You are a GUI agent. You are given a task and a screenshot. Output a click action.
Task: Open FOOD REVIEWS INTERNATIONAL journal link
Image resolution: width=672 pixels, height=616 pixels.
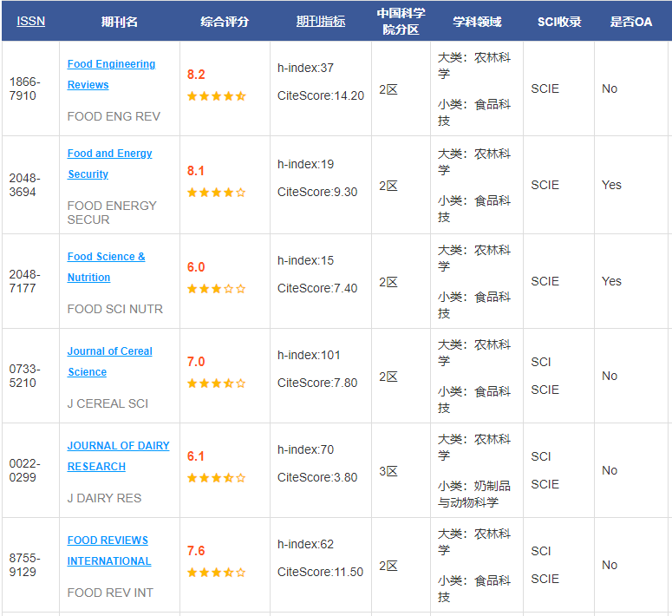[x=109, y=550]
